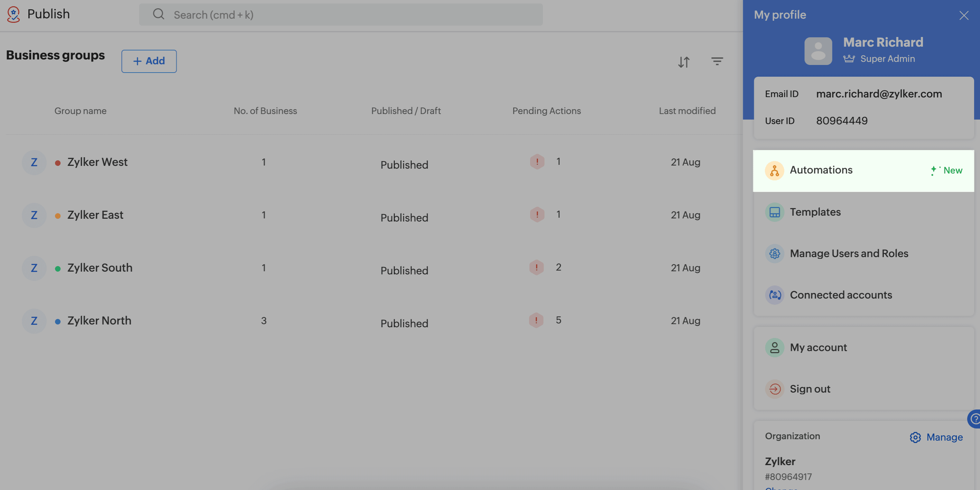
Task: Click the My account person icon
Action: click(x=774, y=347)
